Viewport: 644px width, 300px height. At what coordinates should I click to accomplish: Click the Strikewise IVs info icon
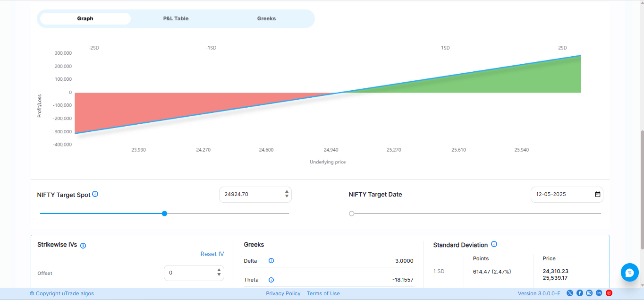pos(83,246)
